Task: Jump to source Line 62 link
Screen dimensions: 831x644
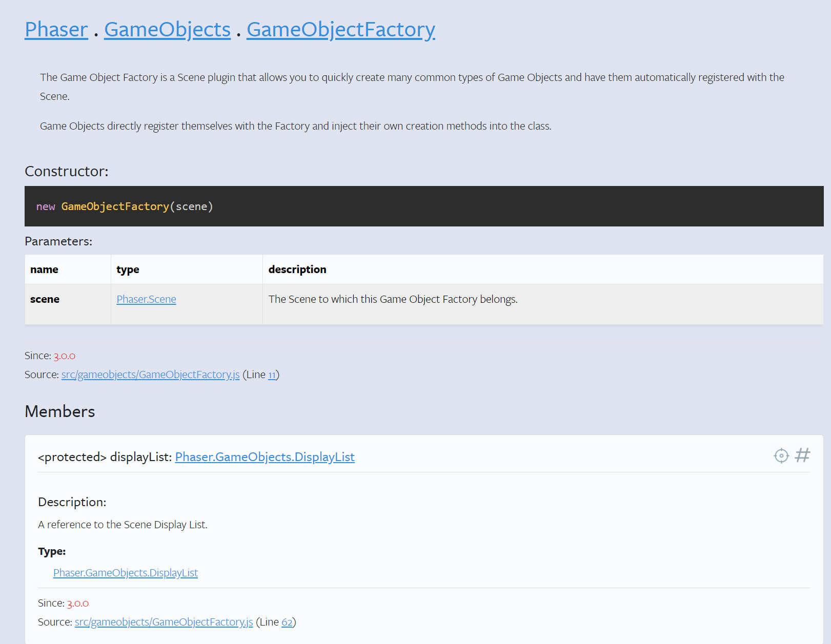Action: click(287, 622)
